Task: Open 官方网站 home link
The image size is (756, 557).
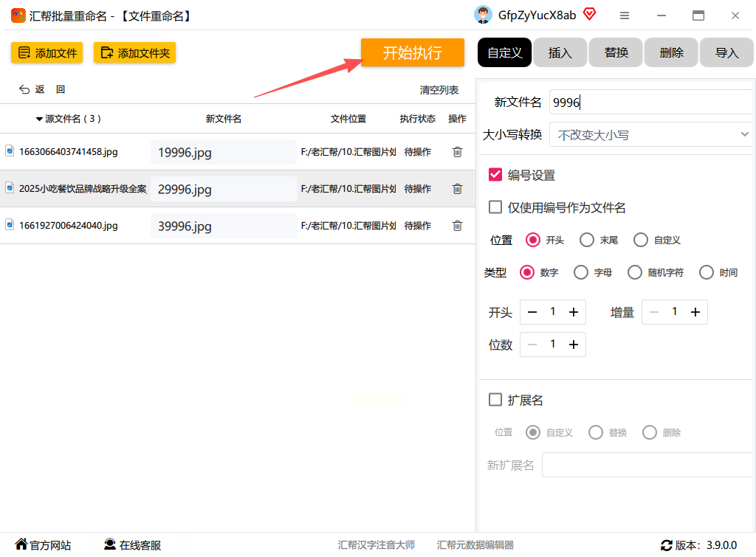Action: pyautogui.click(x=43, y=545)
